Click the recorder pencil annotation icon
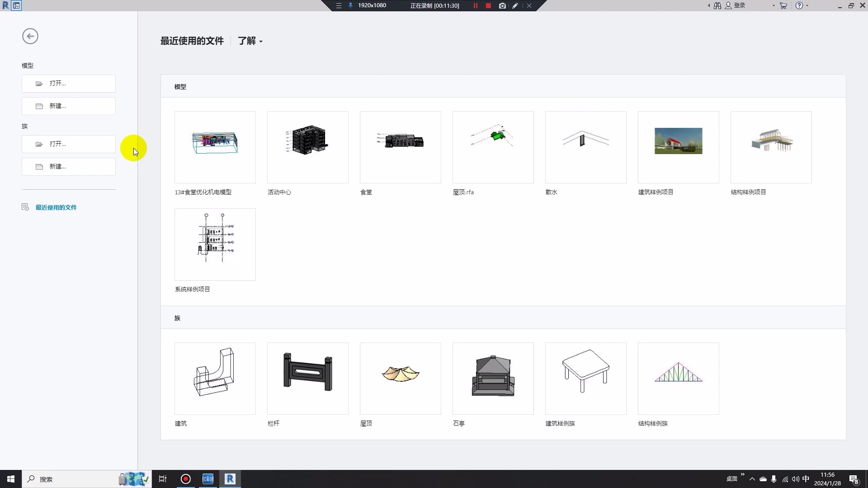This screenshot has width=868, height=488. click(515, 6)
